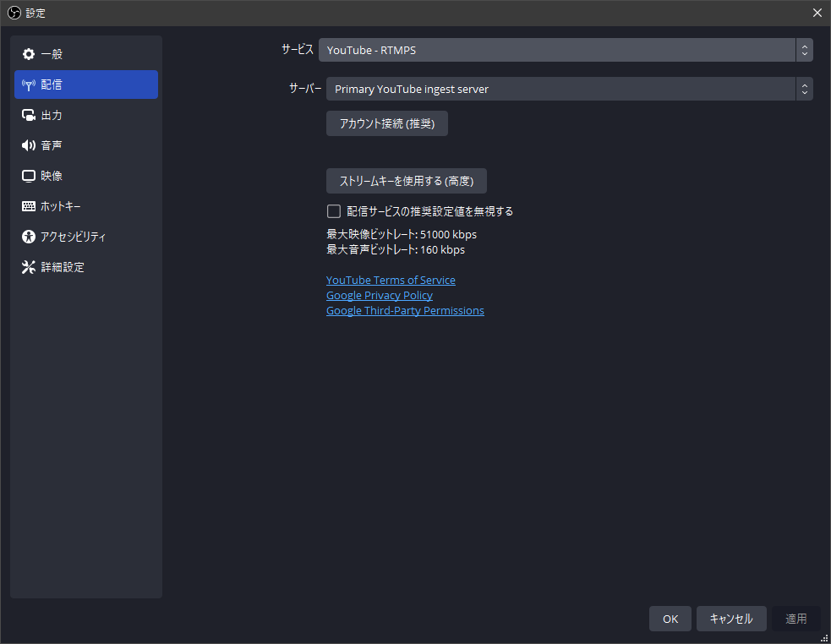Click the tools icon for 詳細設定
The image size is (831, 644).
29,267
